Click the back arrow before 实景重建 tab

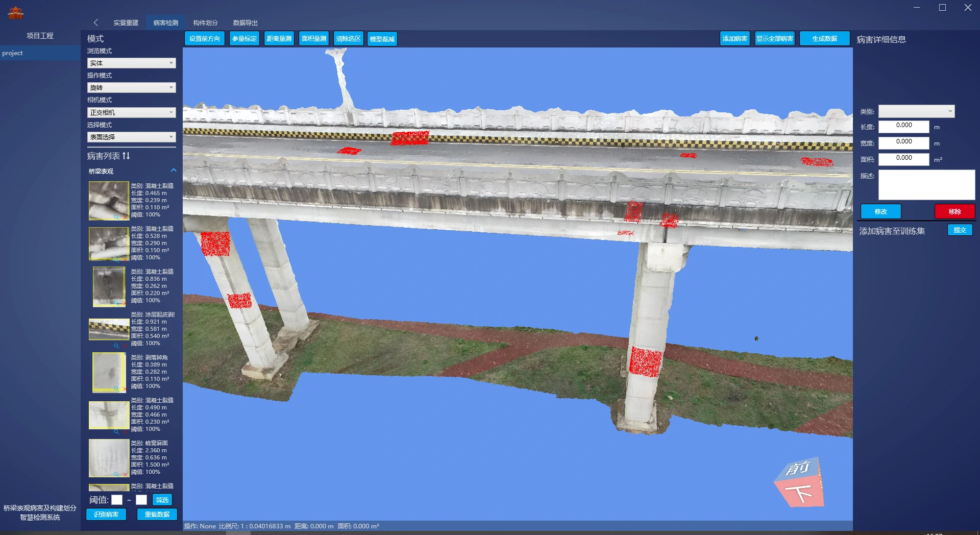tap(96, 22)
